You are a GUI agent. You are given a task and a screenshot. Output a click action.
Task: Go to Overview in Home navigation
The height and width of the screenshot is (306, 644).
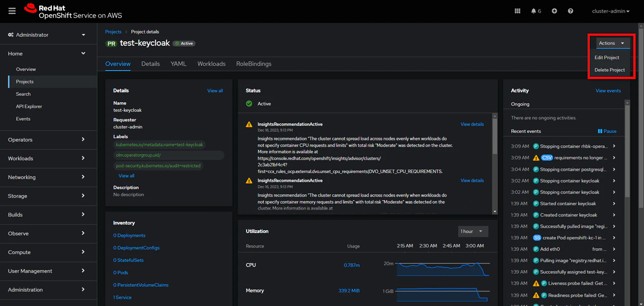pyautogui.click(x=26, y=69)
